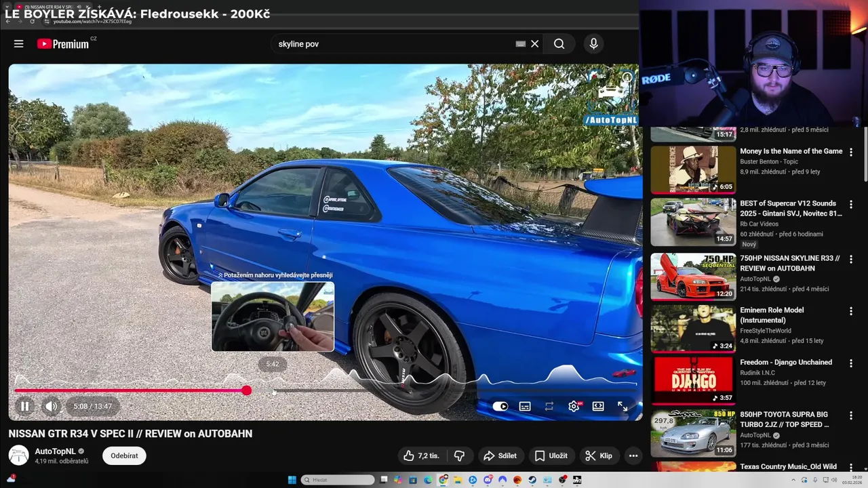Open player settings gear
The width and height of the screenshot is (868, 488).
pos(574,406)
